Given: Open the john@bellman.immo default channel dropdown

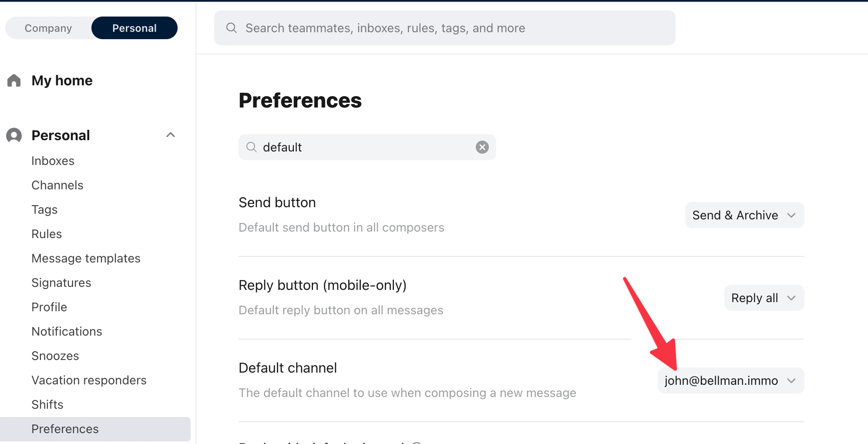Looking at the screenshot, I should (x=731, y=380).
